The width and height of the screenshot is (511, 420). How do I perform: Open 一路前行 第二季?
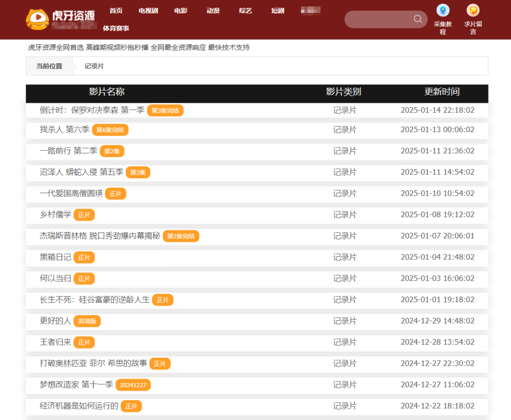68,151
